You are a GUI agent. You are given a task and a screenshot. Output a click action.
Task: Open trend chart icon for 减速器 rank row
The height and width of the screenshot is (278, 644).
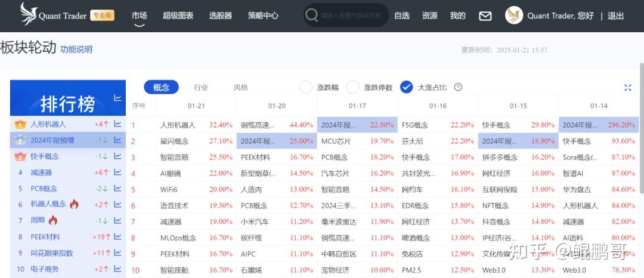pos(117,172)
